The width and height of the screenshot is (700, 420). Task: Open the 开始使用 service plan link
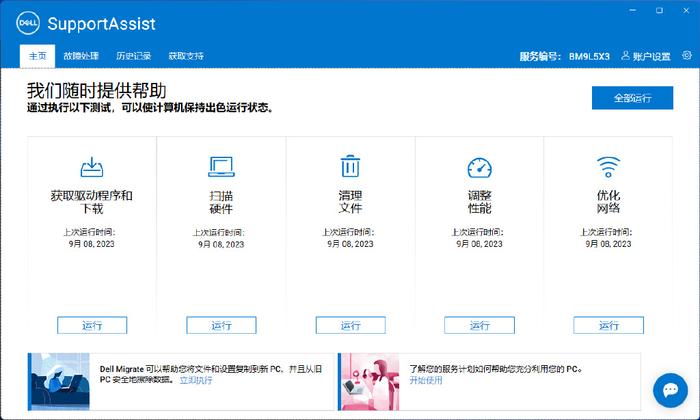click(426, 380)
